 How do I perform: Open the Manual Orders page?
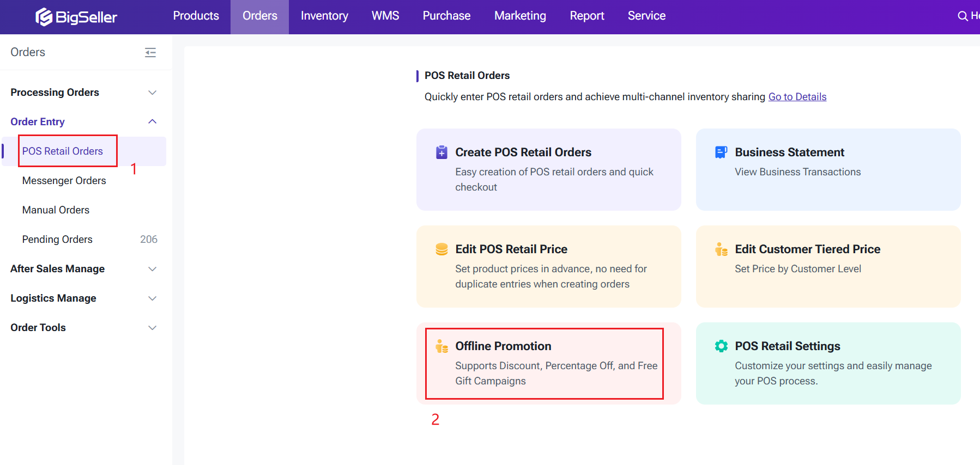click(x=56, y=210)
